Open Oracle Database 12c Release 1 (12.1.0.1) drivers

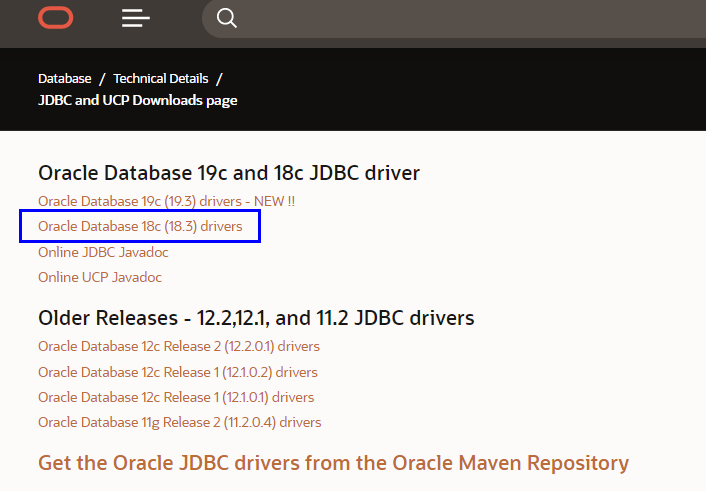[176, 397]
